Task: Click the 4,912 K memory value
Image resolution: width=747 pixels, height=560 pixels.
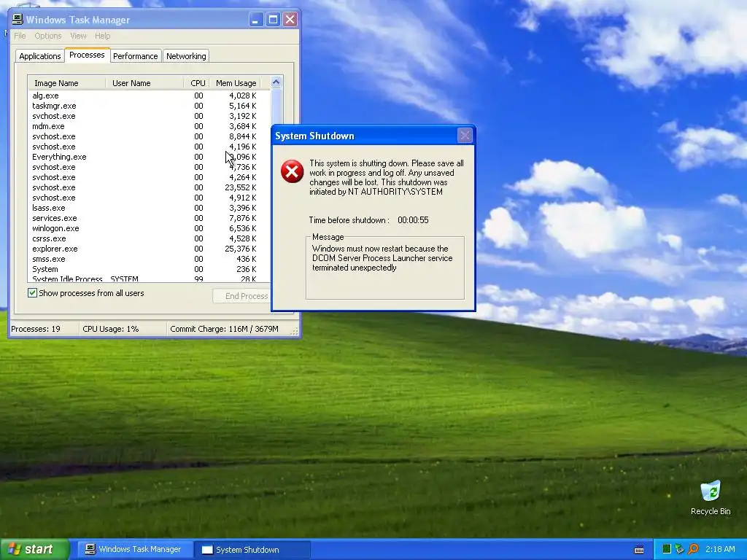Action: point(242,198)
